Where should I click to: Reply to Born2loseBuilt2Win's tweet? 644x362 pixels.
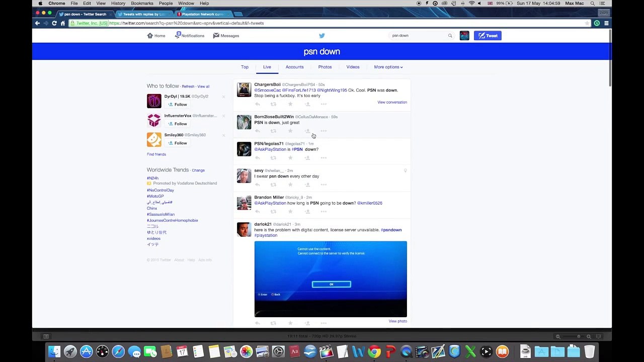point(257,131)
